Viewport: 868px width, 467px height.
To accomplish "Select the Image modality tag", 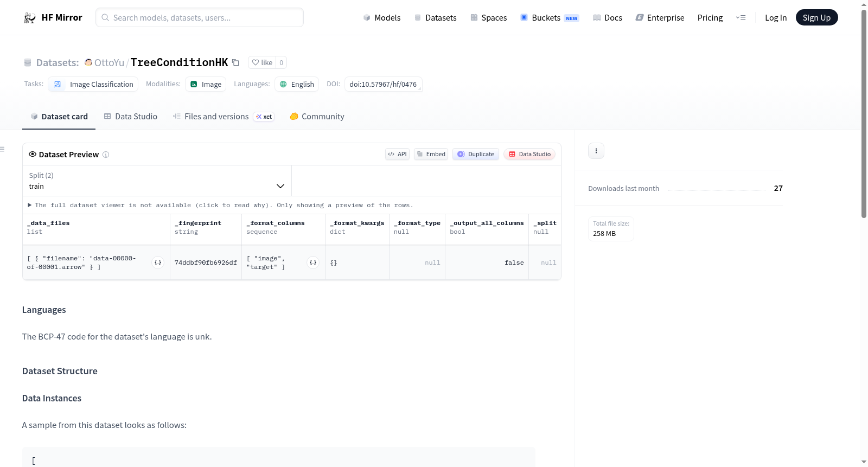I will 206,84.
